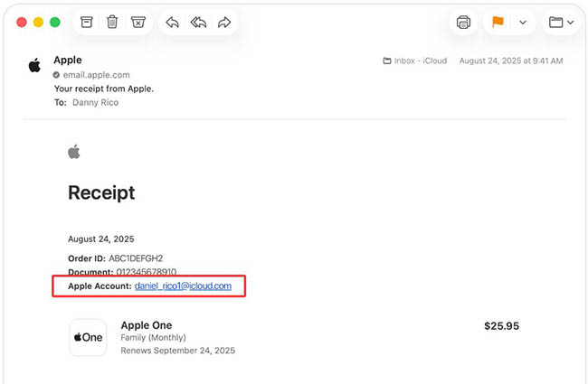This screenshot has height=384, width=588.
Task: Enter full screen with green button
Action: [x=55, y=23]
